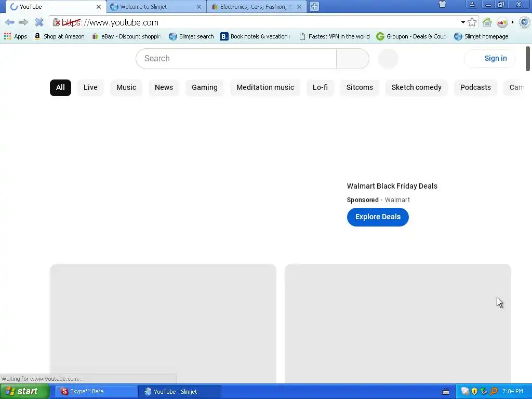Image resolution: width=532 pixels, height=399 pixels.
Task: Open the shirt skin/theme icon
Action: [x=442, y=4]
